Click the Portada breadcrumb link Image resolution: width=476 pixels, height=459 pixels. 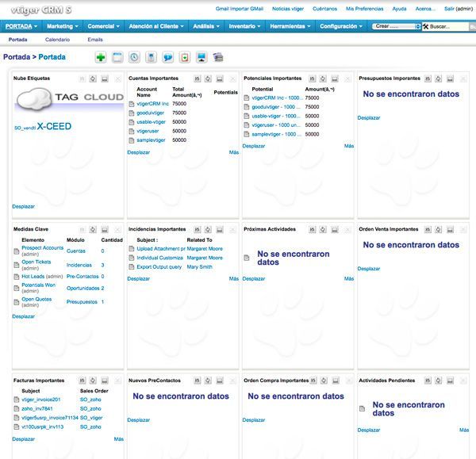(x=52, y=57)
